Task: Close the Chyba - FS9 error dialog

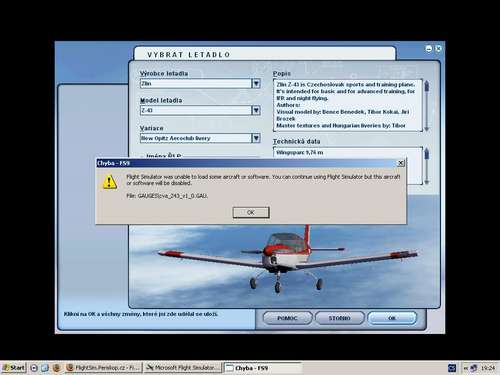Action: pos(401,163)
